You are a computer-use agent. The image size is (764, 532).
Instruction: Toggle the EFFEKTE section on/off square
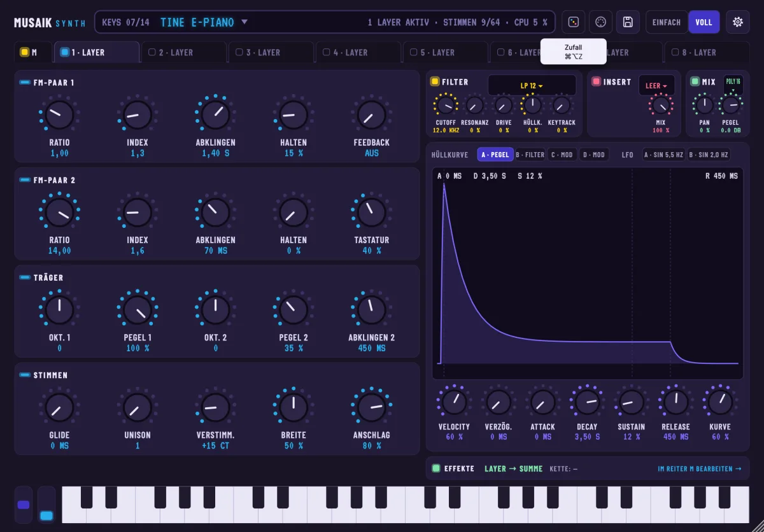click(436, 468)
